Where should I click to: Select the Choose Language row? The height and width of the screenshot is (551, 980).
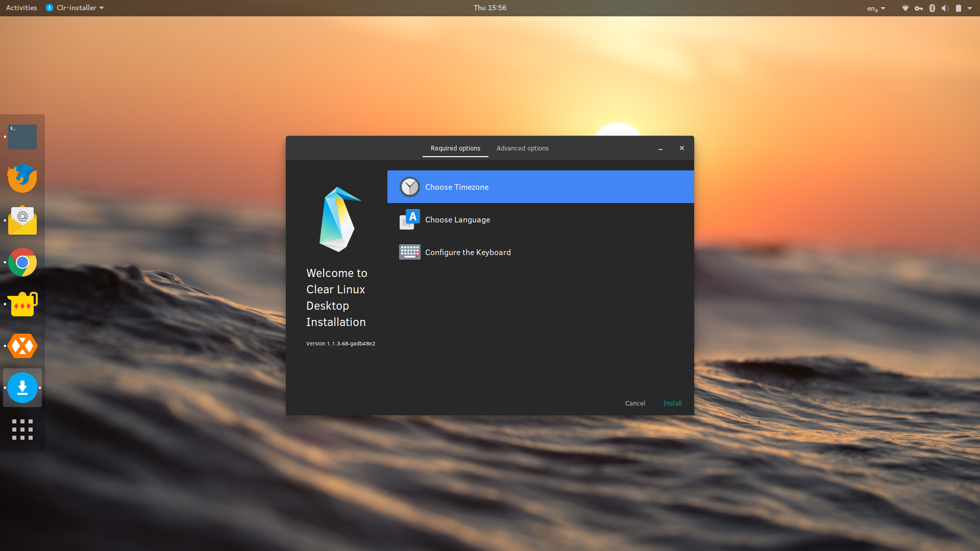point(541,219)
